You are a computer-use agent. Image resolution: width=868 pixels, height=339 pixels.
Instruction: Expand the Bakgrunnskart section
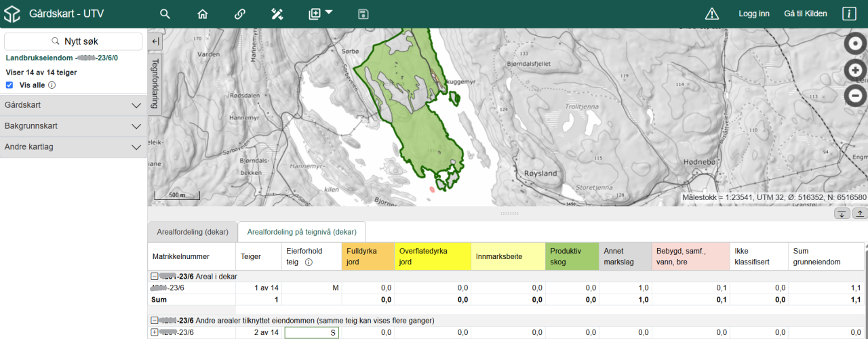pyautogui.click(x=73, y=126)
